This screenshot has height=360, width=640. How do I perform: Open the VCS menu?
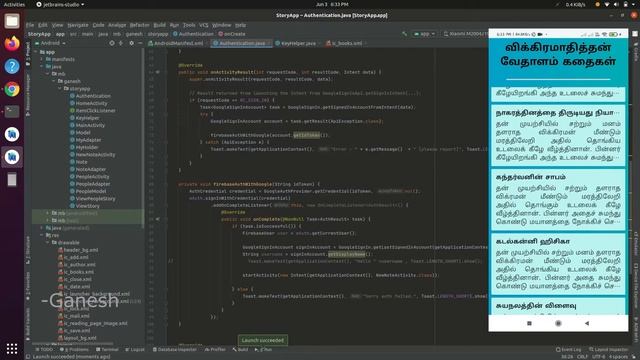[204, 25]
